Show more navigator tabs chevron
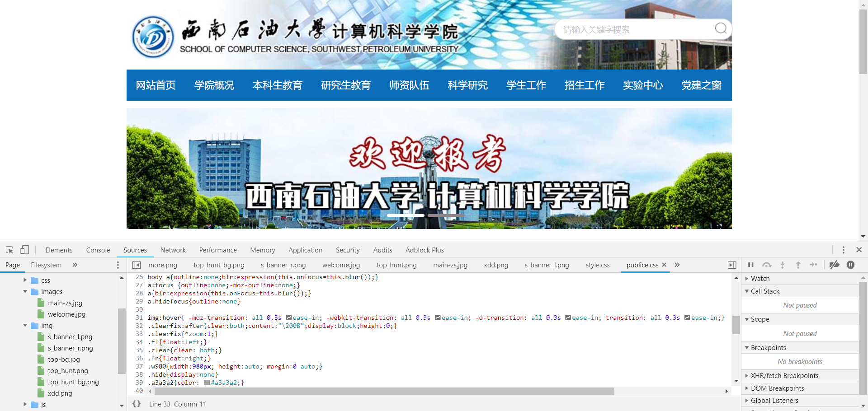 tap(75, 265)
